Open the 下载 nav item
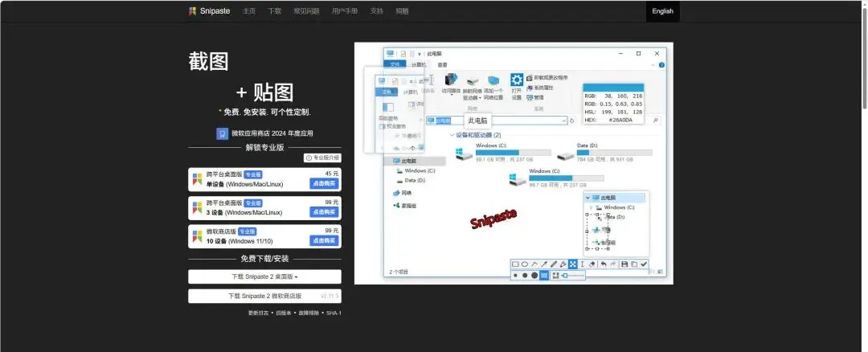This screenshot has height=352, width=868. pos(275,11)
